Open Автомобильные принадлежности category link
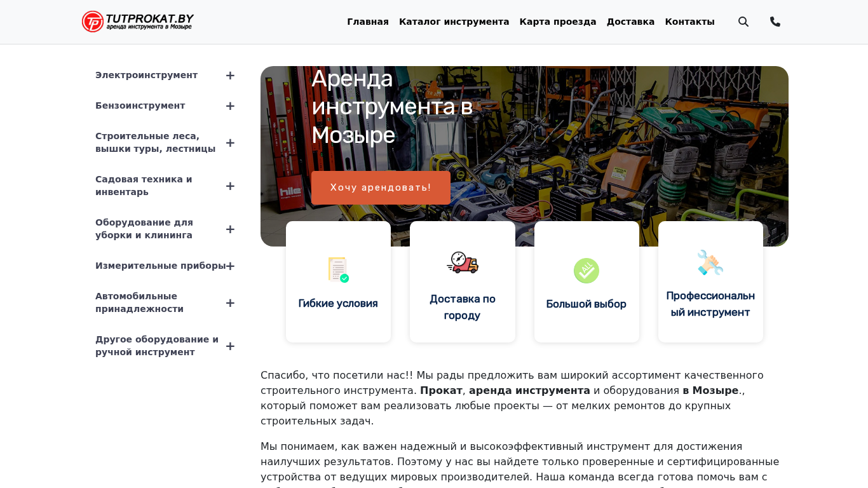 coord(140,302)
